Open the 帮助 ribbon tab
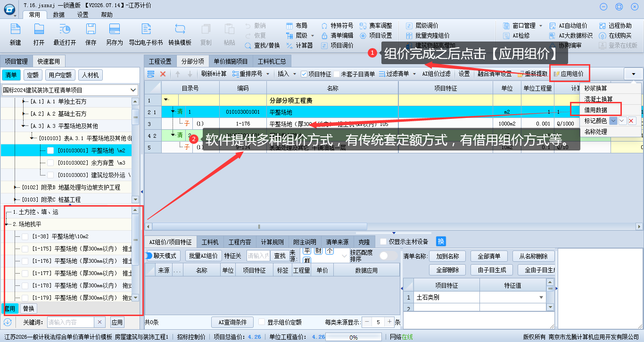 pos(107,15)
